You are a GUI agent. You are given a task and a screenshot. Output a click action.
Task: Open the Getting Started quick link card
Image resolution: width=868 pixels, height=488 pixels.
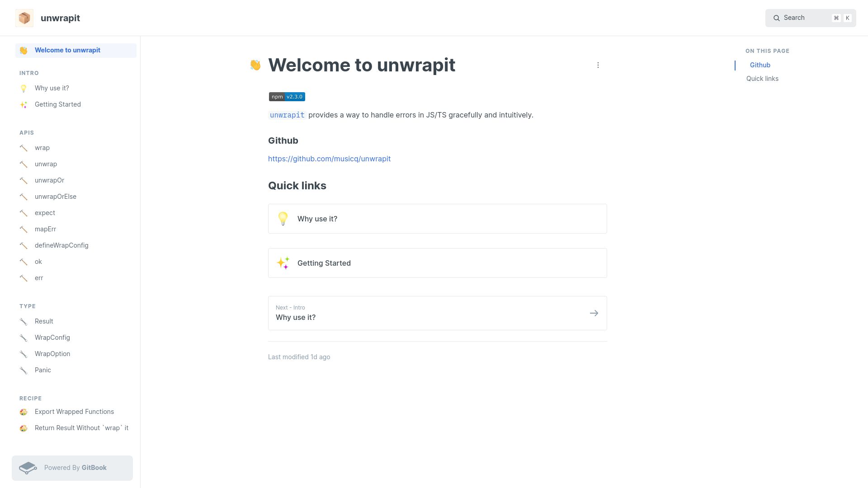point(438,263)
